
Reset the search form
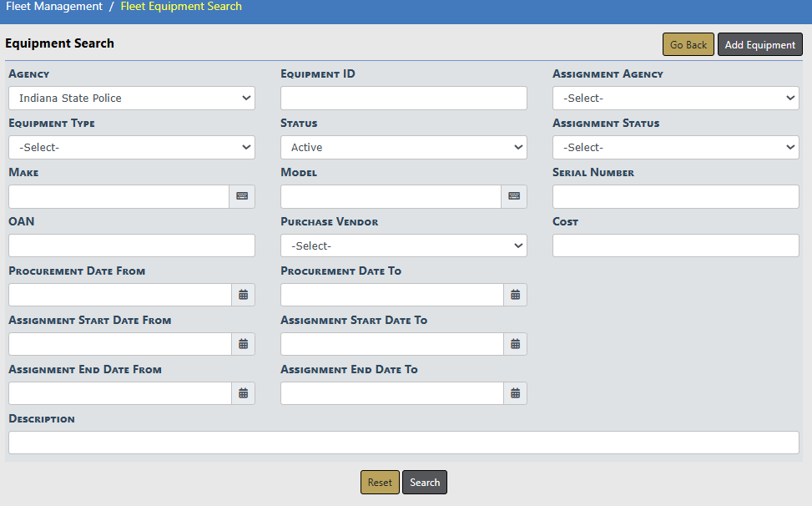tap(380, 483)
